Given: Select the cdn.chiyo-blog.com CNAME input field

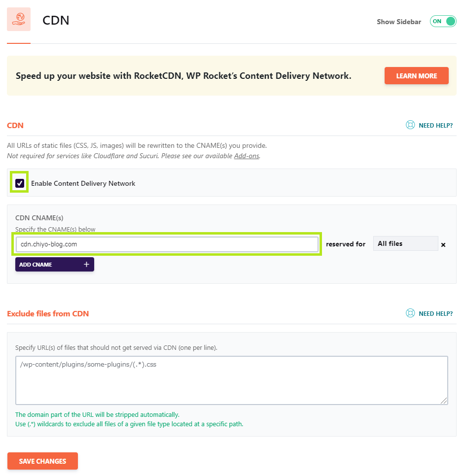Looking at the screenshot, I should tap(168, 243).
